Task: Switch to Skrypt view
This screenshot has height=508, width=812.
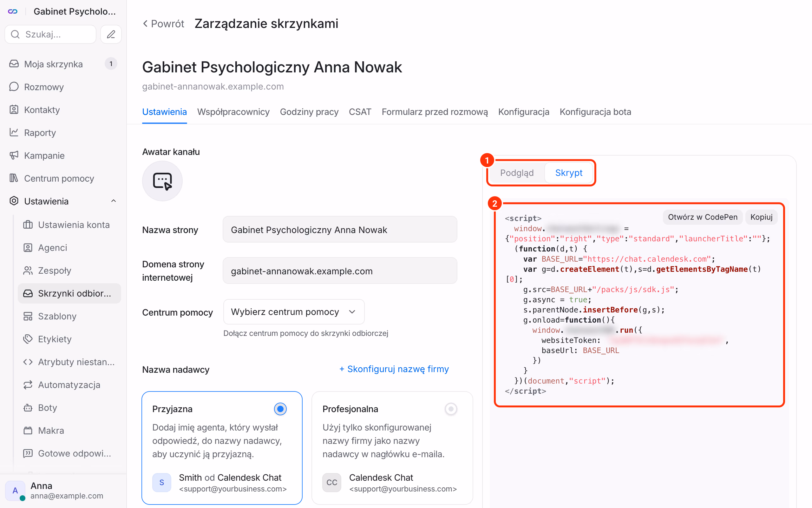Action: [x=569, y=173]
